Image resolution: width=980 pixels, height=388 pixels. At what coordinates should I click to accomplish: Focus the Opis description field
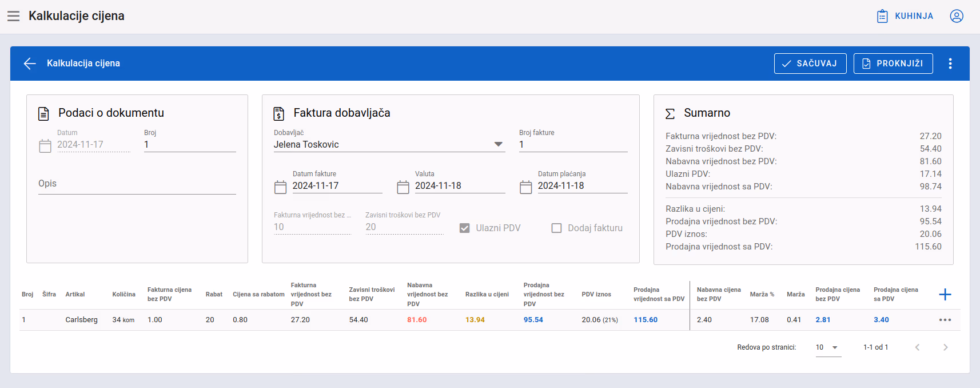pos(137,184)
